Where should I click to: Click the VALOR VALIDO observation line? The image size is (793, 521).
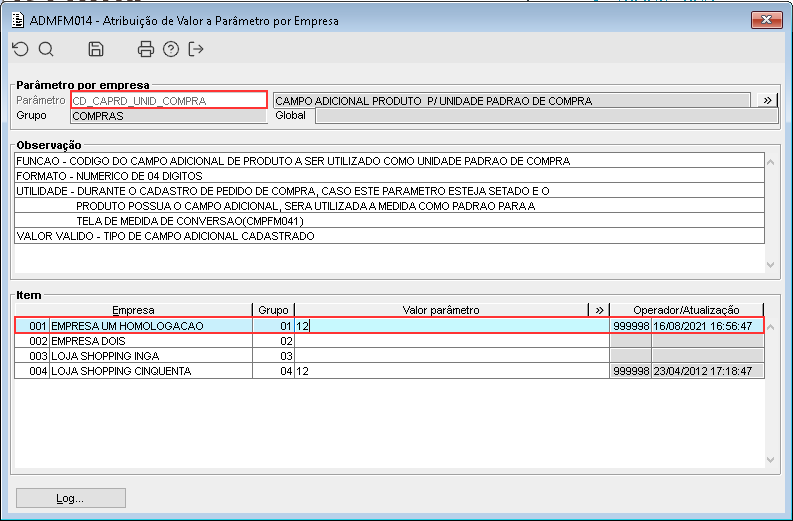(x=389, y=236)
